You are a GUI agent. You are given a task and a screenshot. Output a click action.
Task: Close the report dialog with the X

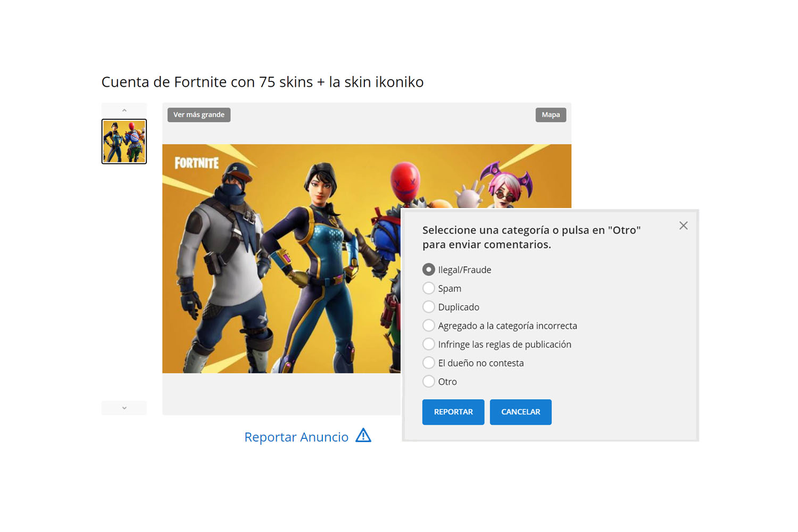click(684, 226)
